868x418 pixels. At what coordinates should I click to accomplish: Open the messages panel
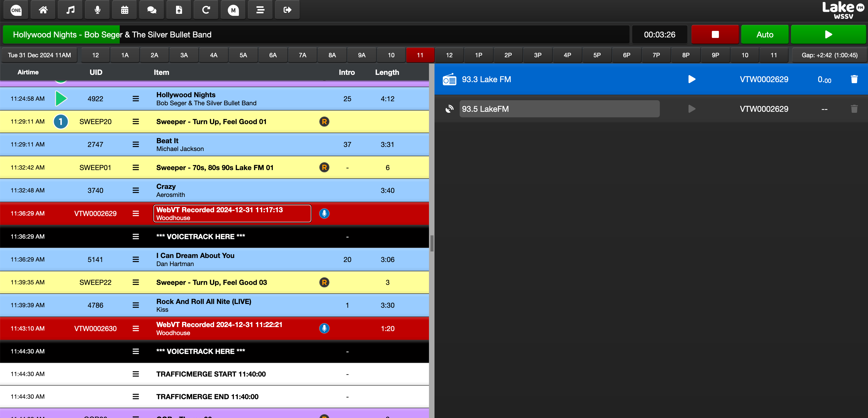(x=151, y=10)
